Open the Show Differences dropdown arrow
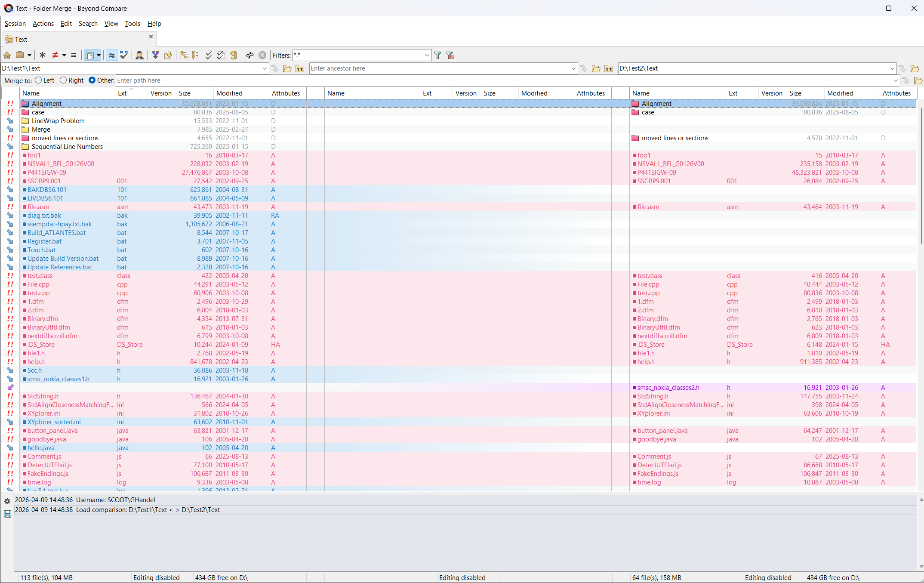 coord(64,55)
